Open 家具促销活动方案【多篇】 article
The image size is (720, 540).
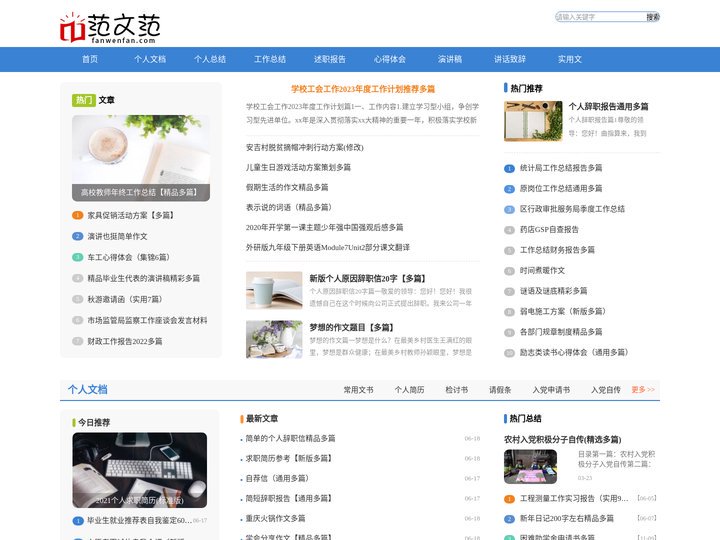pyautogui.click(x=131, y=215)
